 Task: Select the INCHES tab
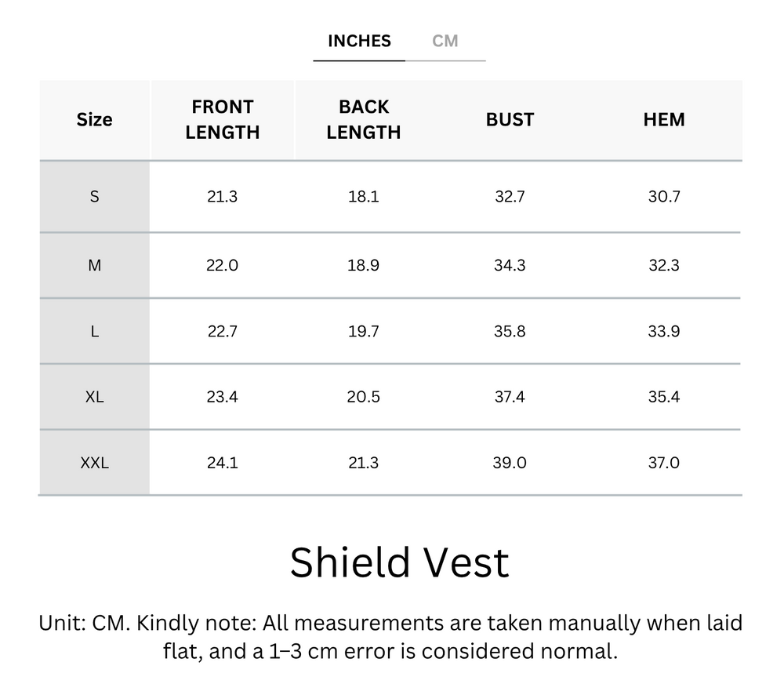(x=359, y=41)
